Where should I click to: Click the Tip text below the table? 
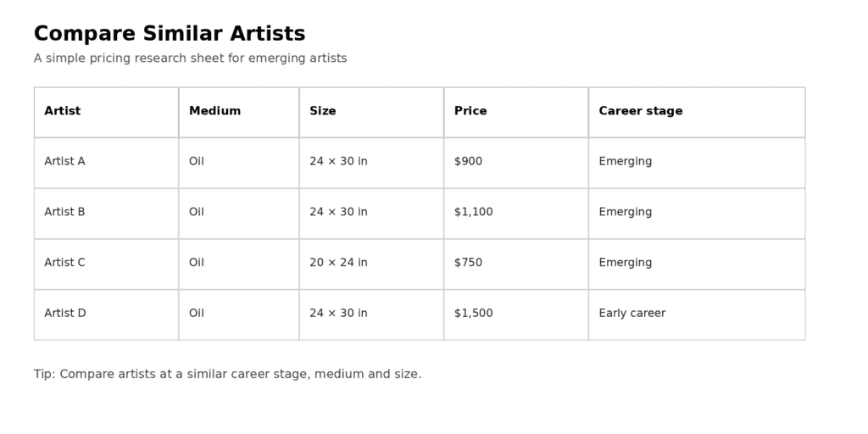(x=227, y=374)
